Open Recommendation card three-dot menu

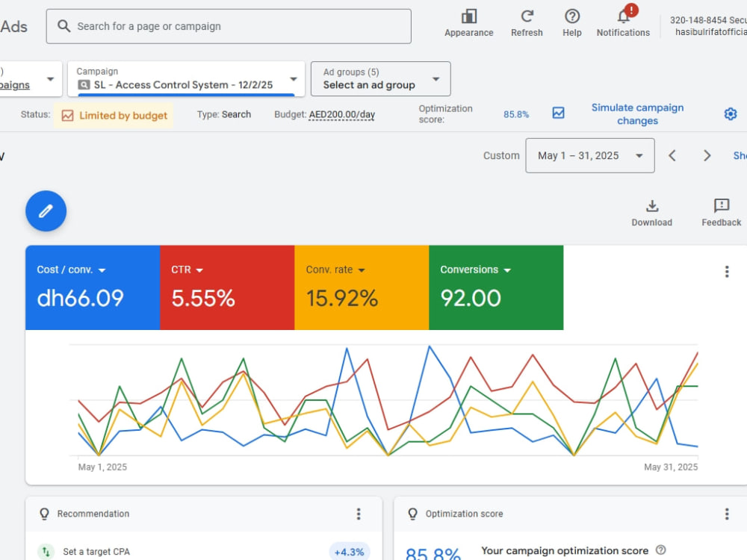359,514
